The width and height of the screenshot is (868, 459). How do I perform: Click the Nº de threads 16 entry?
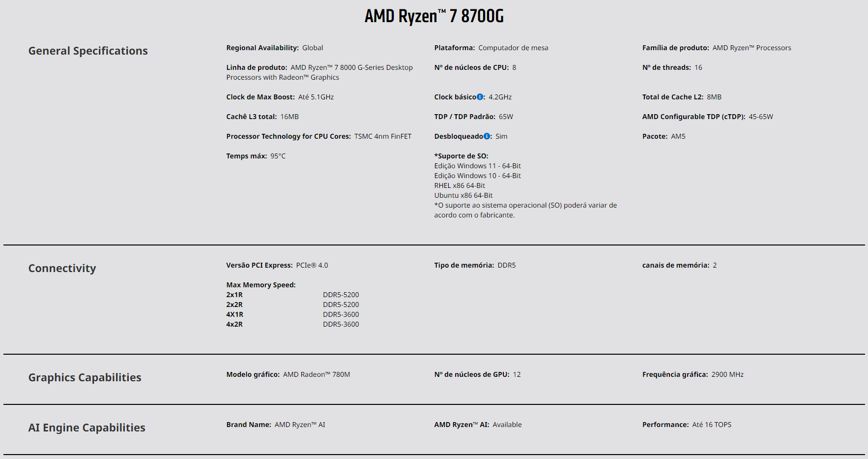pyautogui.click(x=672, y=67)
